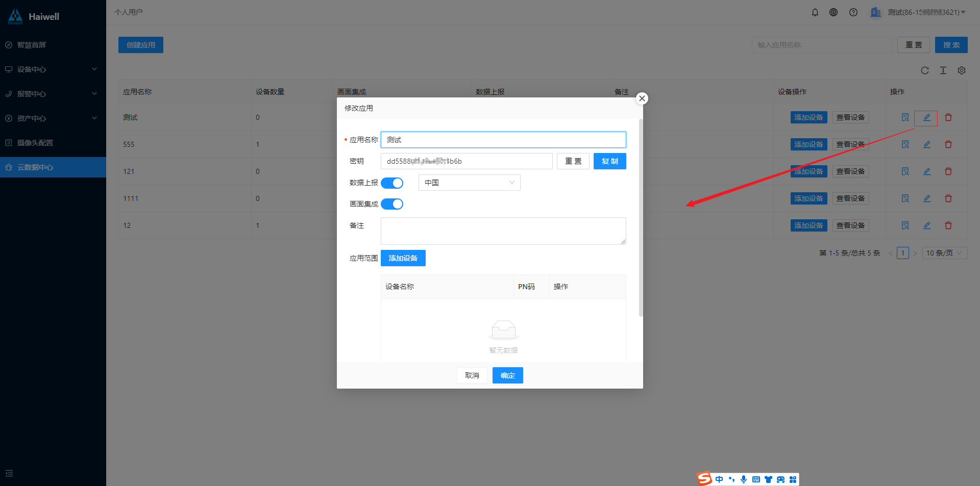Click the edit pencil icon for row 12
This screenshot has height=486, width=980.
pyautogui.click(x=927, y=225)
